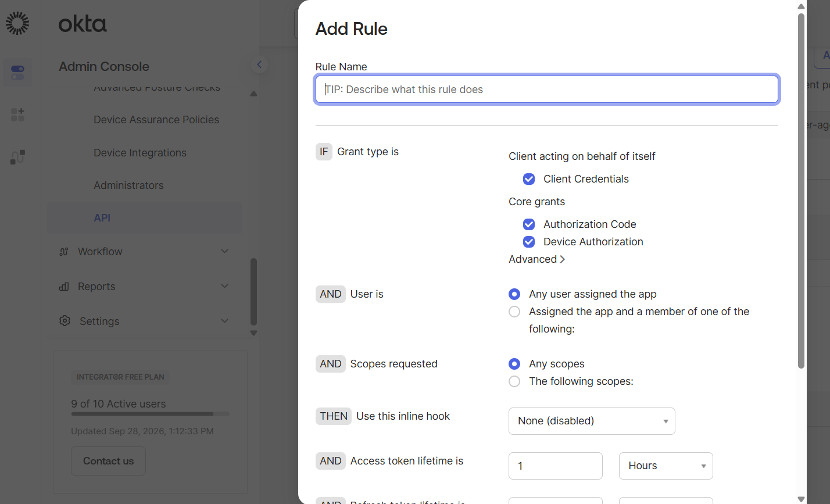Click the Okta sunburst logo icon
Image resolution: width=830 pixels, height=504 pixels.
pos(17,23)
